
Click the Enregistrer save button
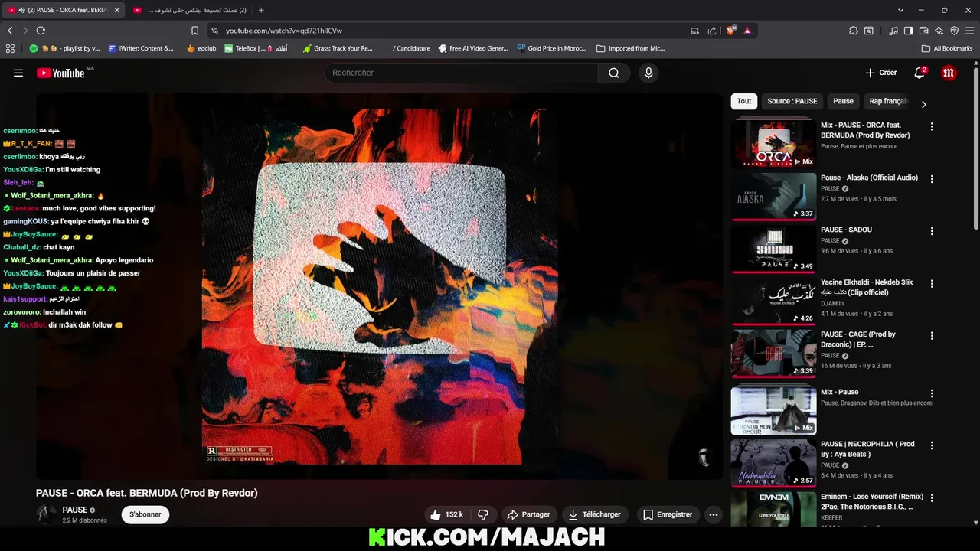click(668, 514)
